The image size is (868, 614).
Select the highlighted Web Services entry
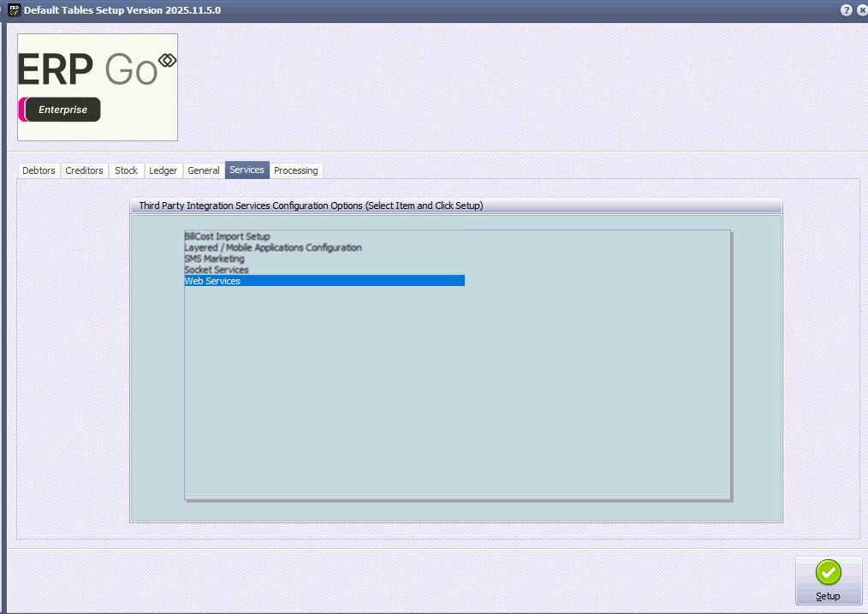tap(212, 281)
